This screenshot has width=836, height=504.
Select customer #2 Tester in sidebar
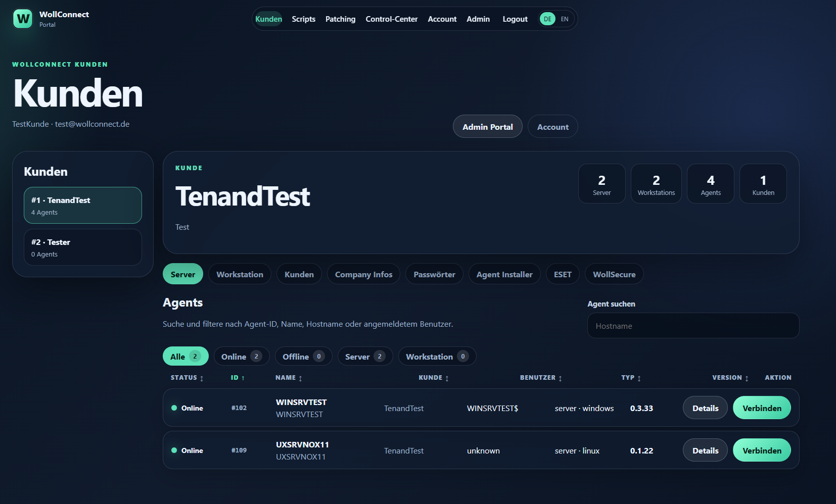(83, 247)
